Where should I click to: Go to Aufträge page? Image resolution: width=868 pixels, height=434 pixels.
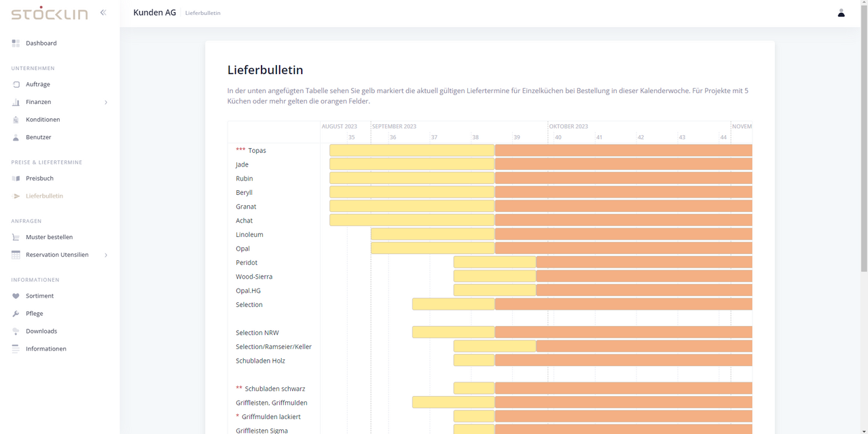[38, 84]
